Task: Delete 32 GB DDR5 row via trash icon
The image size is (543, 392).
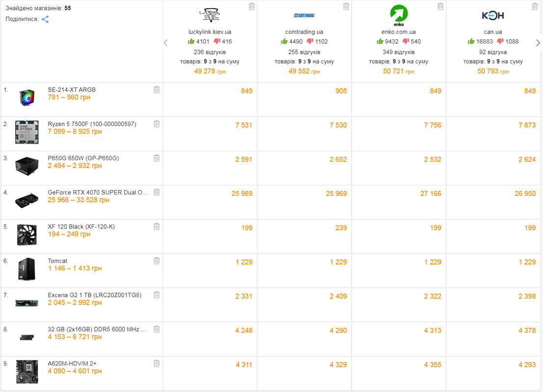Action: [156, 329]
